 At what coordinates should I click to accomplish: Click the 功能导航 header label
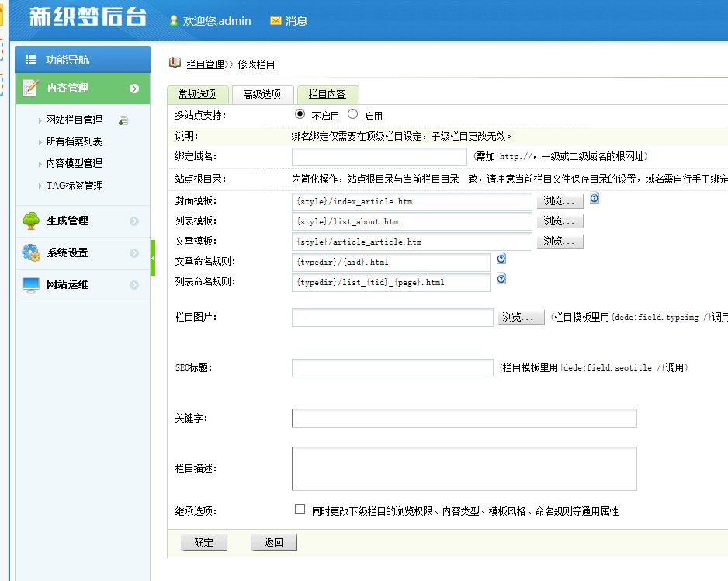tap(68, 60)
